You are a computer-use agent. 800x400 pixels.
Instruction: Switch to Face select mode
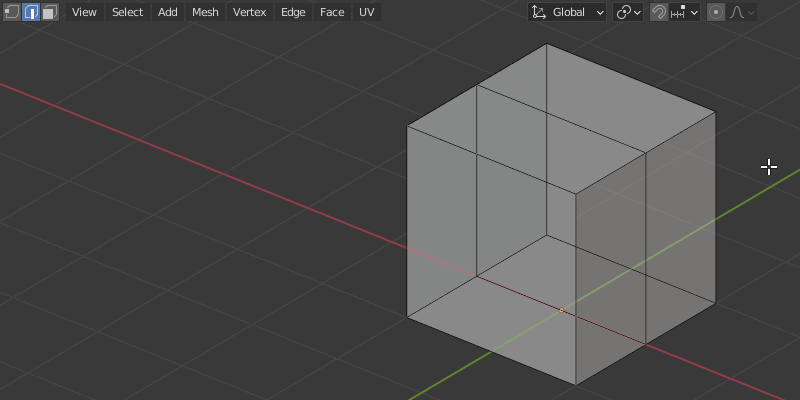[50, 12]
